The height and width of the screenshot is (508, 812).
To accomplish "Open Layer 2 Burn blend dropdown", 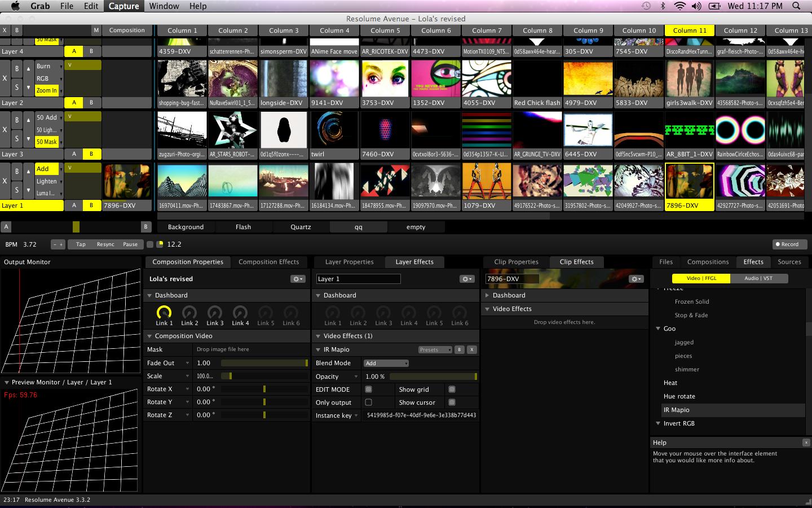I will 49,66.
